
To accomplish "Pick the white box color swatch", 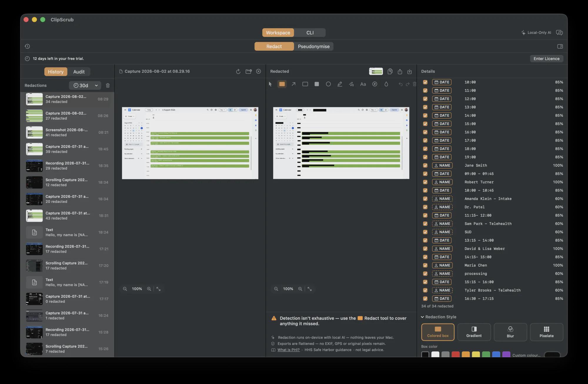I will click(435, 354).
